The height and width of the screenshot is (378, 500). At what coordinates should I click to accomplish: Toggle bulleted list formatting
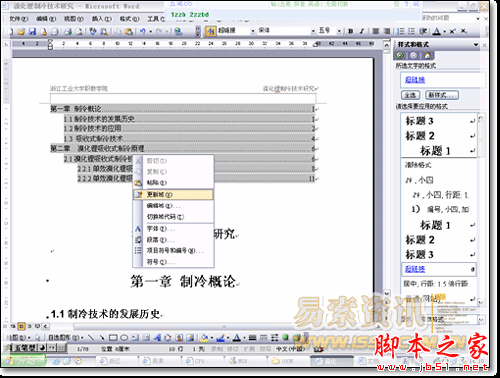[x=412, y=31]
